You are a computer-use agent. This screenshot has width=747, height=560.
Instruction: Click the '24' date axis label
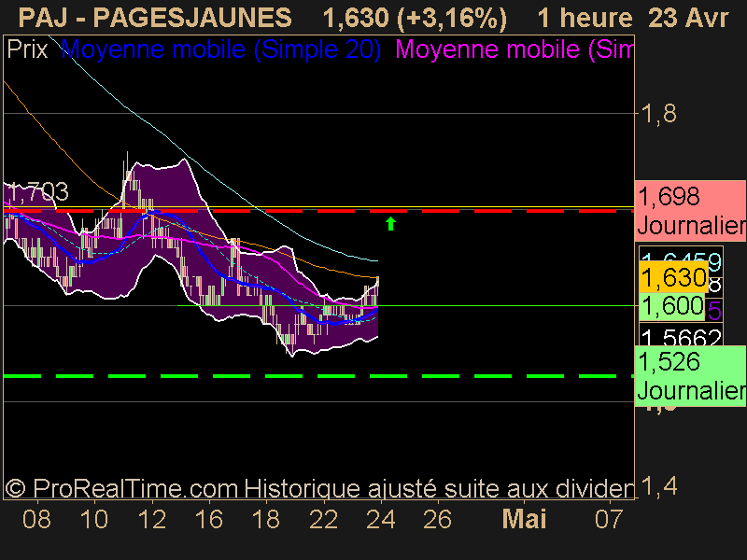[x=381, y=519]
